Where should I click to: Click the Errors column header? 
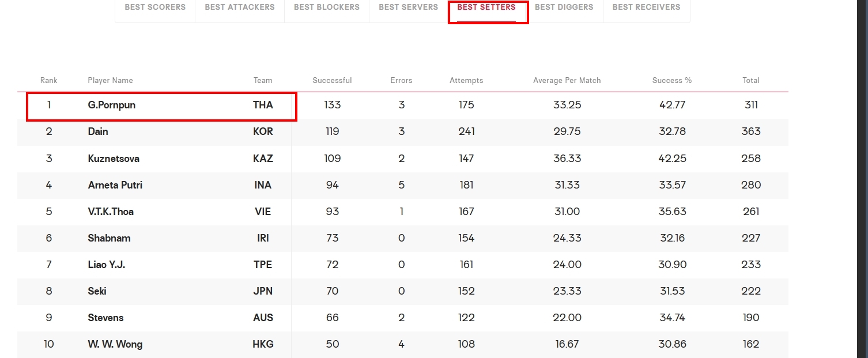pos(401,81)
